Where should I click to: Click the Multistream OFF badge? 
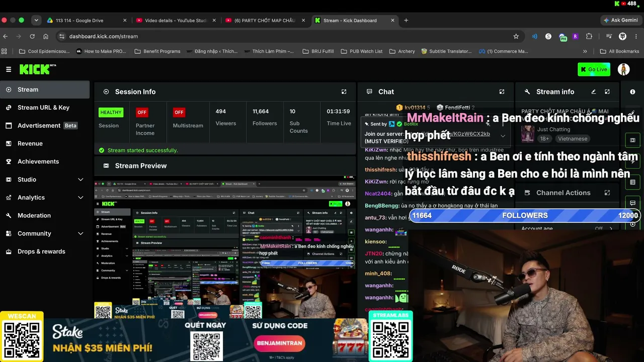pyautogui.click(x=179, y=112)
